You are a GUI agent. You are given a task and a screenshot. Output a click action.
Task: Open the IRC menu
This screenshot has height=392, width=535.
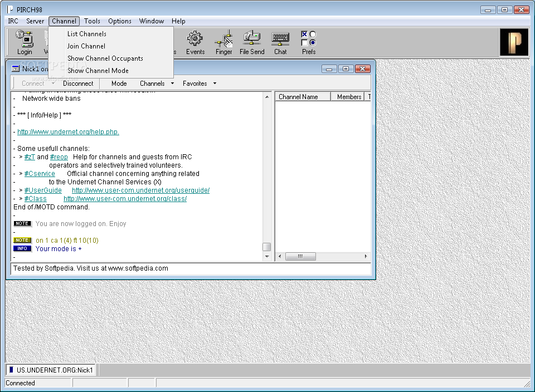point(13,21)
